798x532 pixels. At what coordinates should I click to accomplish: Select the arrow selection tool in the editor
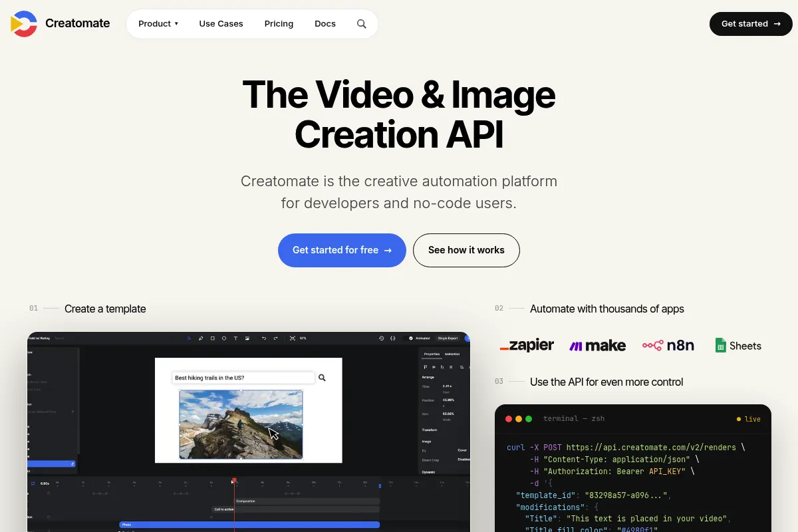coord(189,338)
